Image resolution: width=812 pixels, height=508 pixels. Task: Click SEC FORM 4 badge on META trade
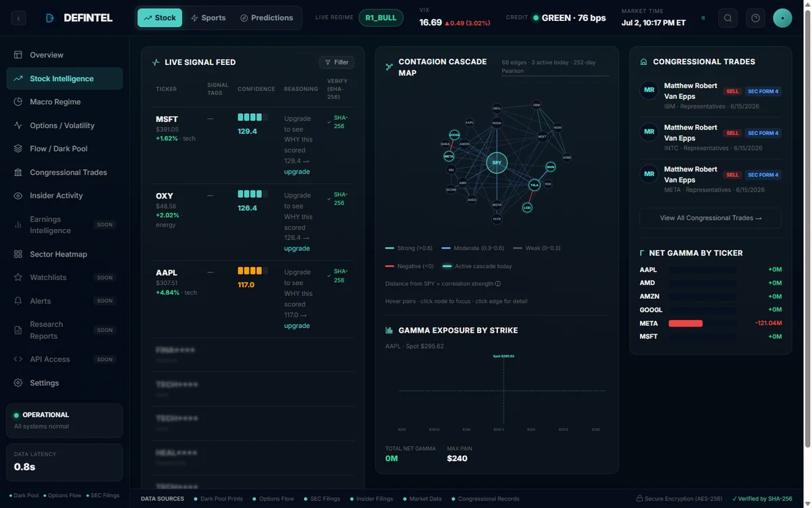click(x=763, y=175)
